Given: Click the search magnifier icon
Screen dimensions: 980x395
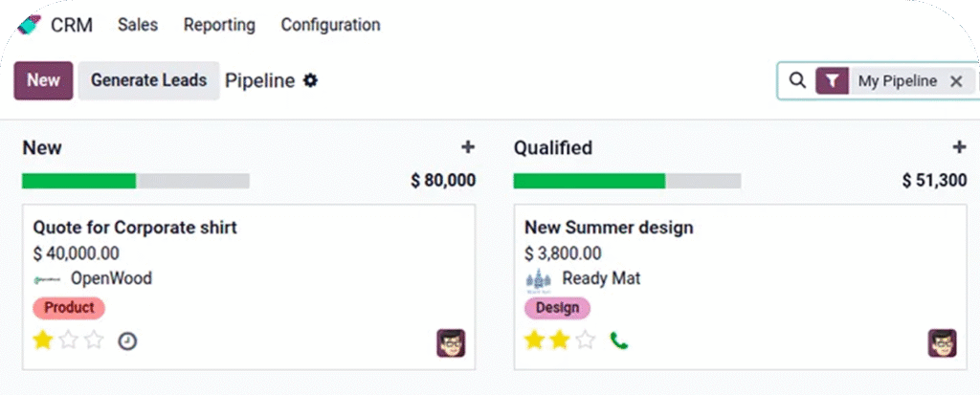Looking at the screenshot, I should (x=797, y=81).
